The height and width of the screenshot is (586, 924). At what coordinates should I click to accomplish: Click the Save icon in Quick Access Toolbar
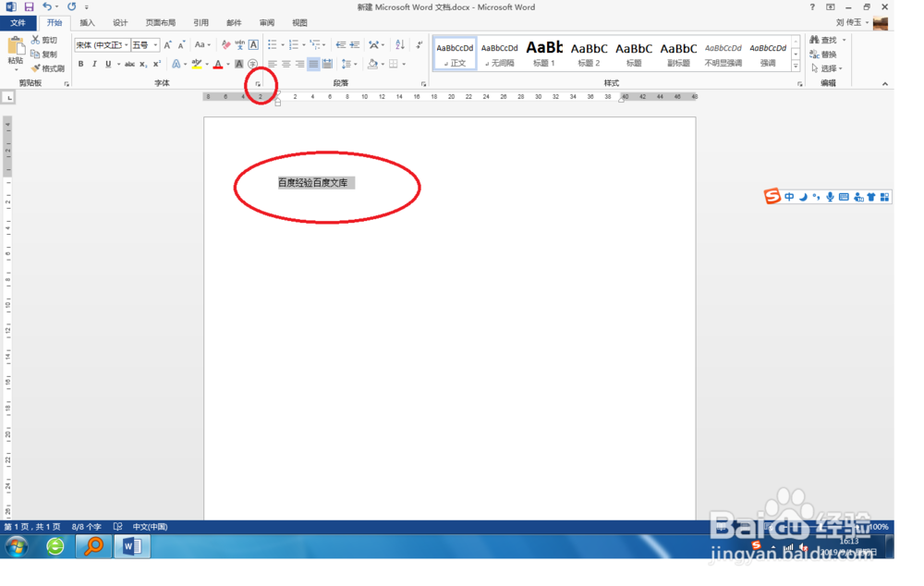[29, 7]
